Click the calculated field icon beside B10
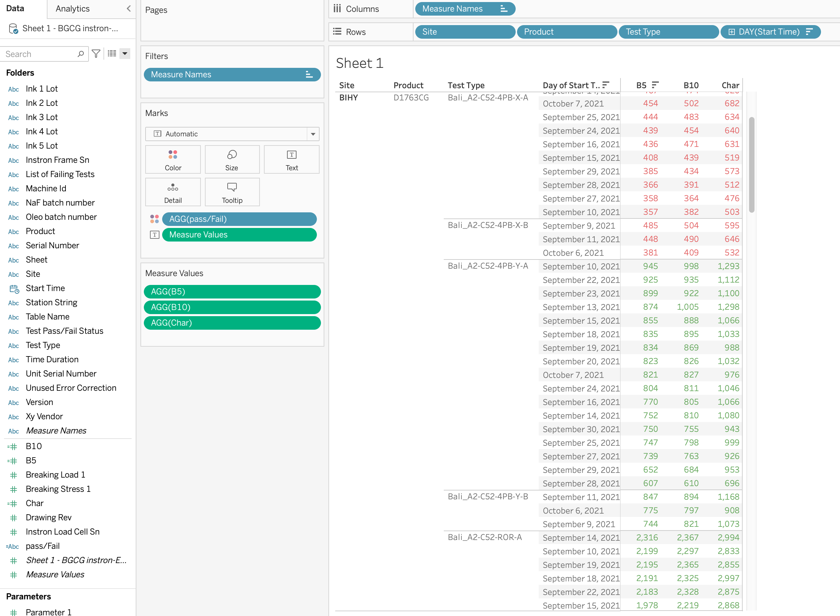 point(12,447)
